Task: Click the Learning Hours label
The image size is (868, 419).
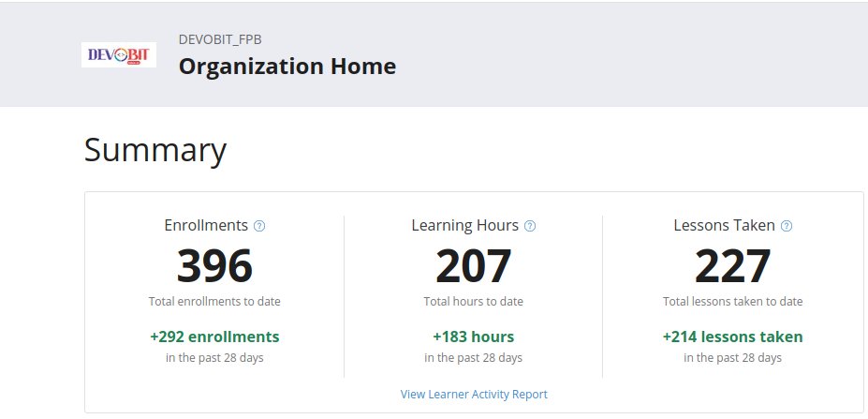Action: pyautogui.click(x=465, y=225)
